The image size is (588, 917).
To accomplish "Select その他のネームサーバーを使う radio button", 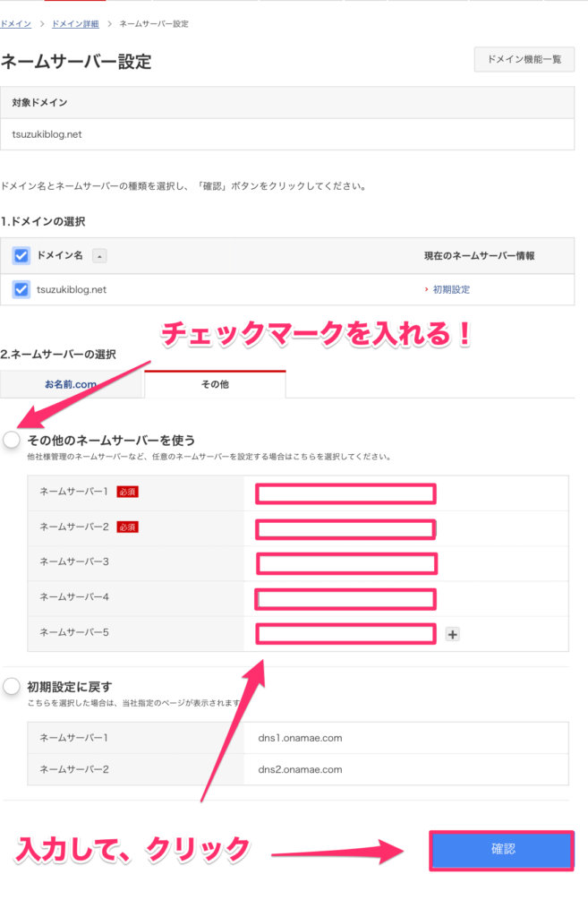I will click(12, 440).
